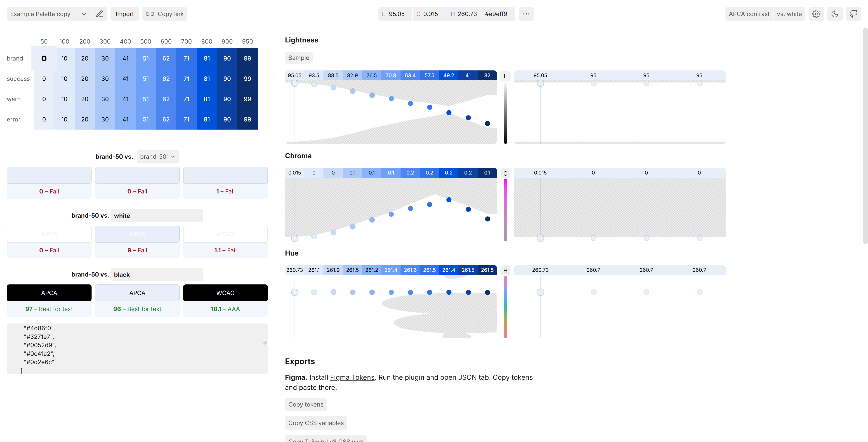
Task: Open the settings gear icon
Action: point(816,14)
